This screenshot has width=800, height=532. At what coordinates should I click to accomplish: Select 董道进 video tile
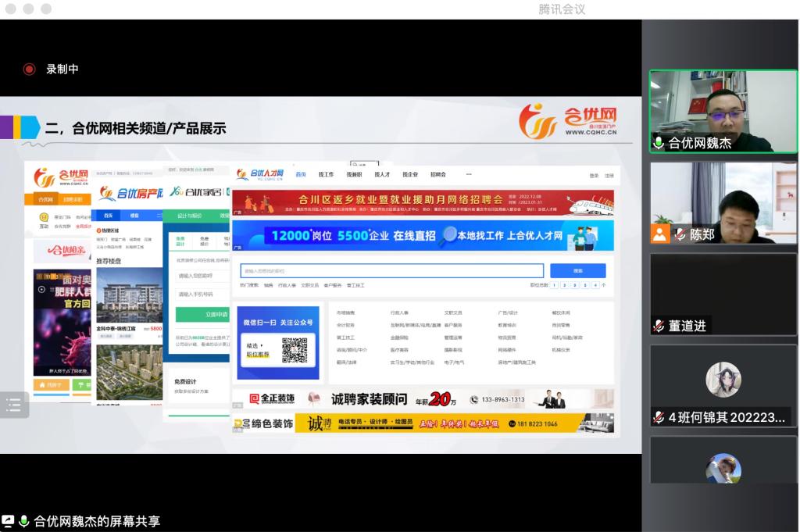[723, 295]
